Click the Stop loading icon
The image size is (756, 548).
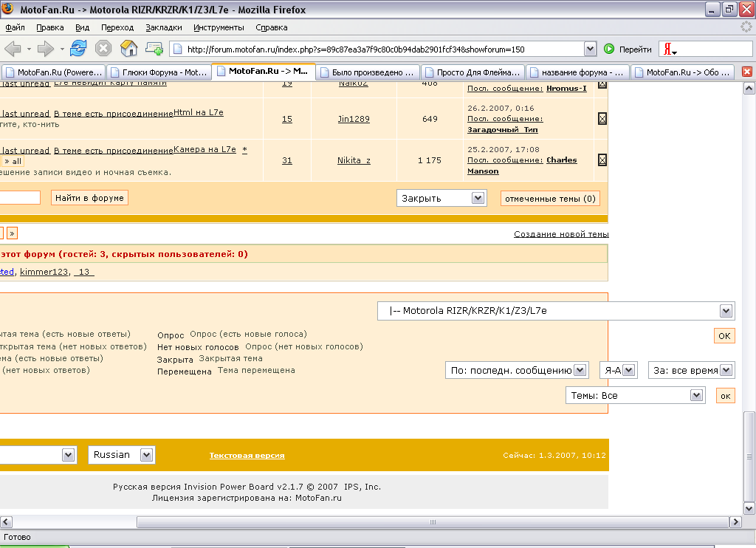pyautogui.click(x=103, y=48)
